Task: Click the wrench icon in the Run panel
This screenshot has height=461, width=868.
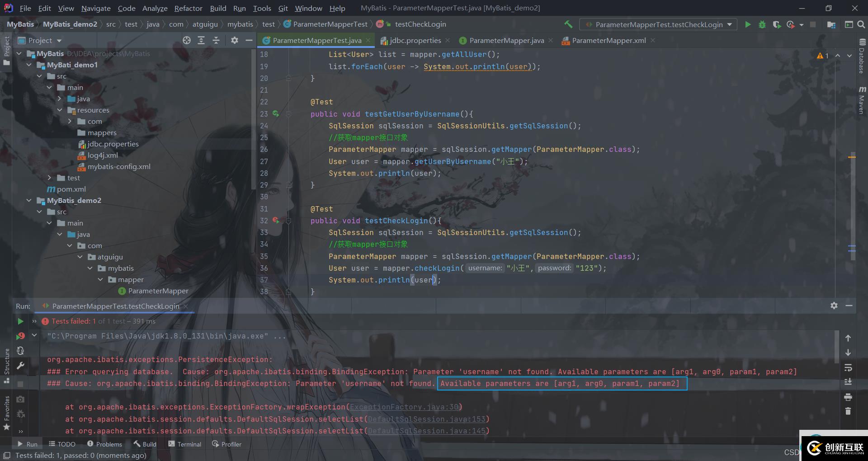Action: [x=20, y=366]
